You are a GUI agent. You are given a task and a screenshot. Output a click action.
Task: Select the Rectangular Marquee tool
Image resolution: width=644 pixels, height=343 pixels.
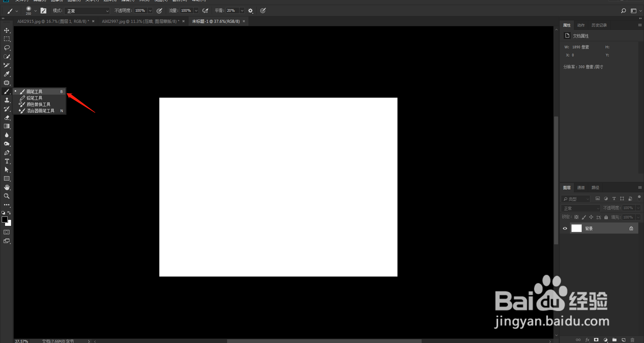[x=7, y=39]
